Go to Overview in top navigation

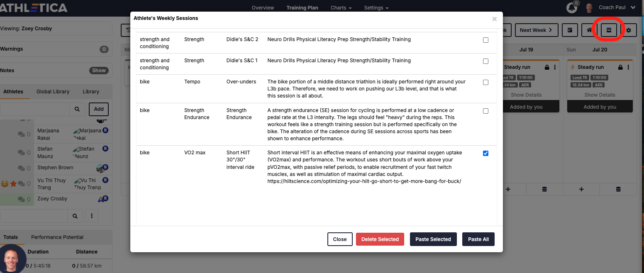263,8
